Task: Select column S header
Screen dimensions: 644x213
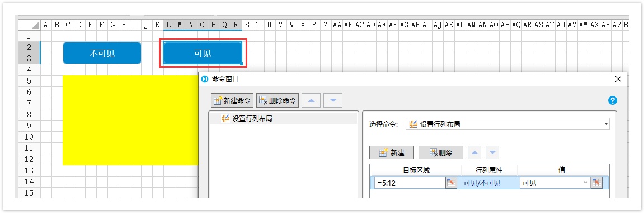Action: click(247, 25)
